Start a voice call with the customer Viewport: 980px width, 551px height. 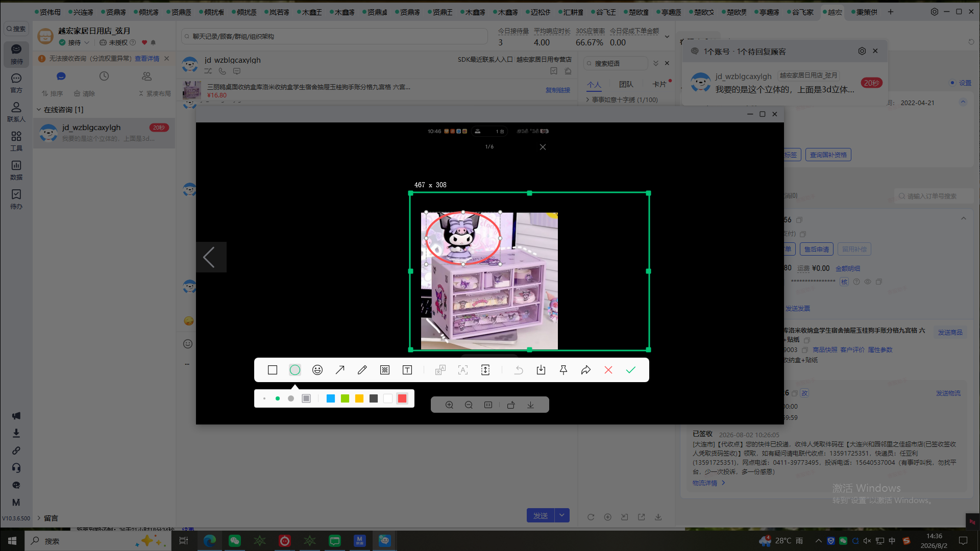coord(222,71)
